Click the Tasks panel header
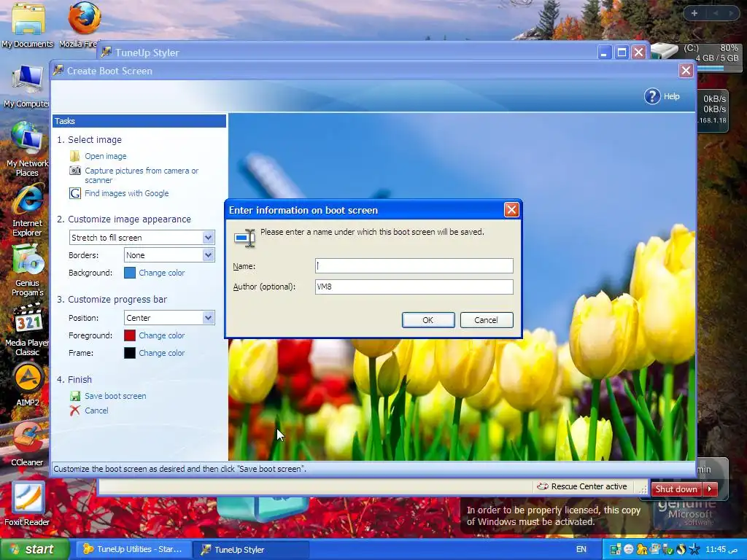Screen dimensions: 747x560 pos(139,121)
